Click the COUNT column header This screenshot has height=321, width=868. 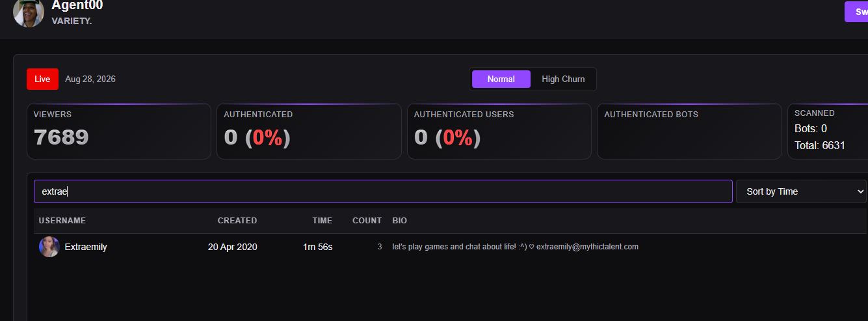tap(367, 221)
